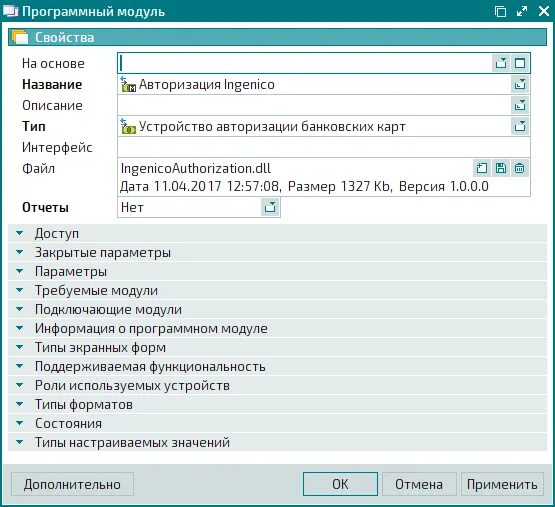Expand the Состояния section
The image size is (555, 507).
point(278,423)
